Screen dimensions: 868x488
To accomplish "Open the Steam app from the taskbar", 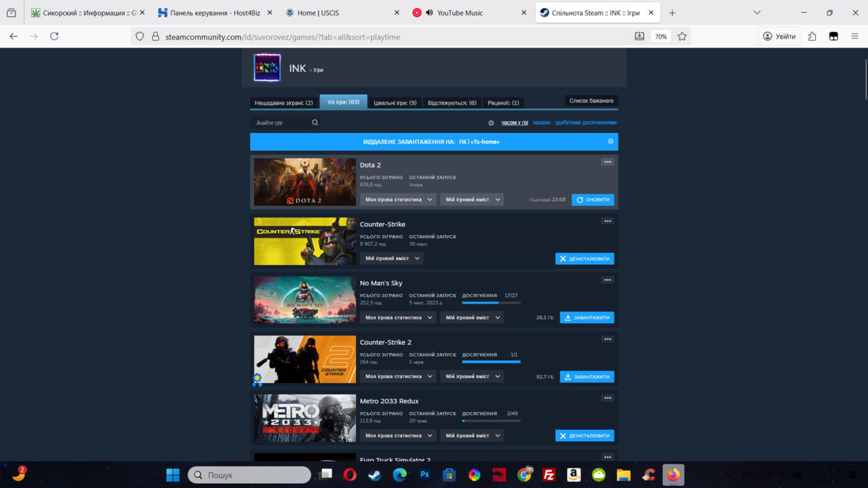I will 374,475.
